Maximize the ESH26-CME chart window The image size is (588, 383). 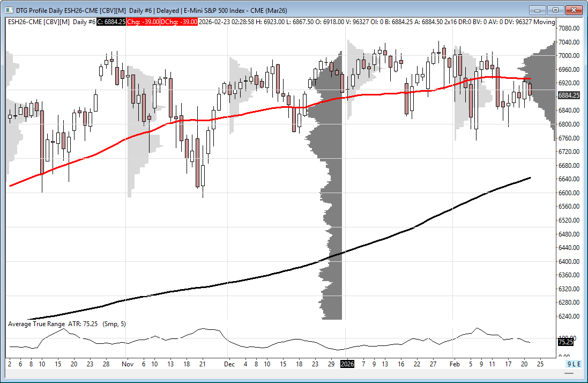555,10
